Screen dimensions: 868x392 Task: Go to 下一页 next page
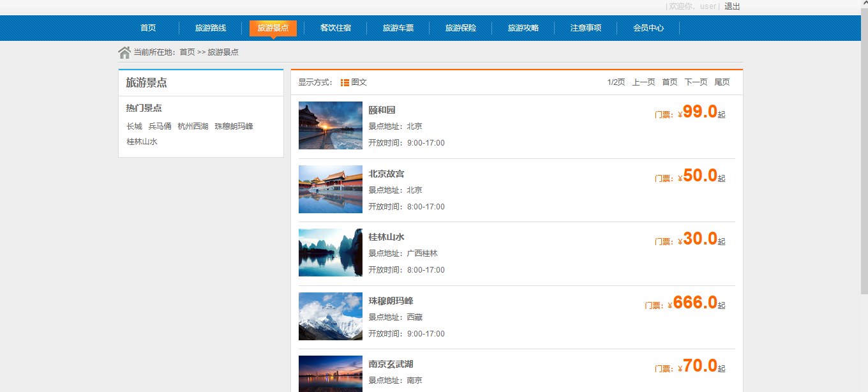pyautogui.click(x=696, y=82)
